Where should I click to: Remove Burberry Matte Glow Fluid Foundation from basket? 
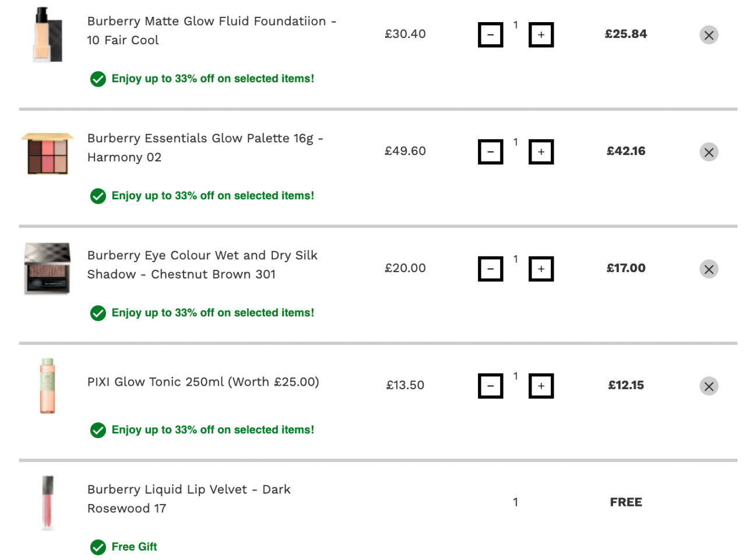tap(709, 35)
